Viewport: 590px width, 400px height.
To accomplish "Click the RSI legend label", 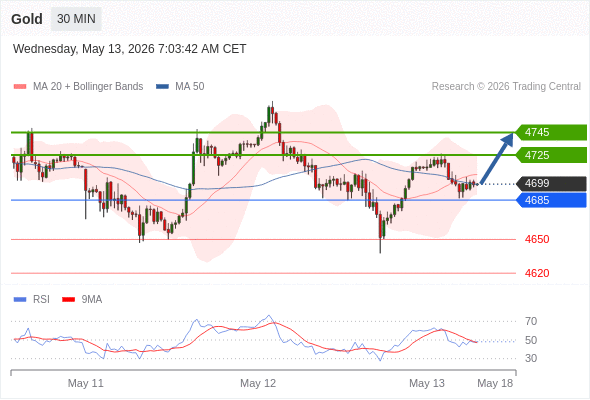I will point(41,300).
